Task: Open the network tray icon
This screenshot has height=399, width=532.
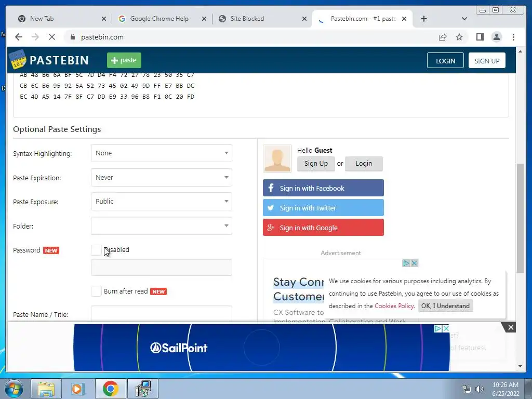Action: tap(467, 389)
